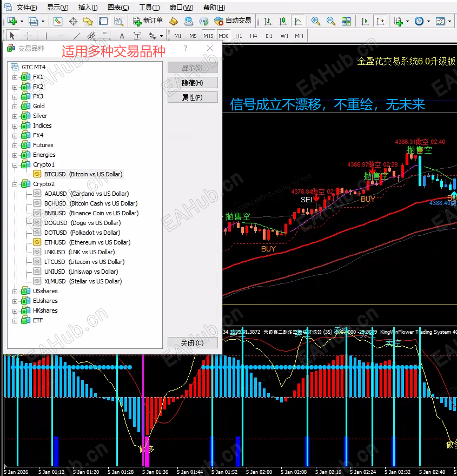The image size is (457, 476).
Task: Open the 帮助(H) menu
Action: coord(214,7)
